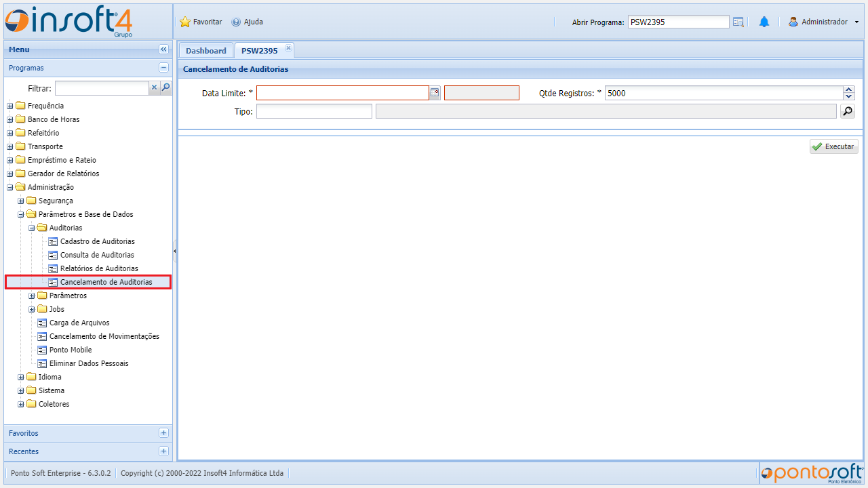Clear the Filtrar field with X icon
Image resolution: width=868 pixels, height=488 pixels.
click(x=154, y=87)
